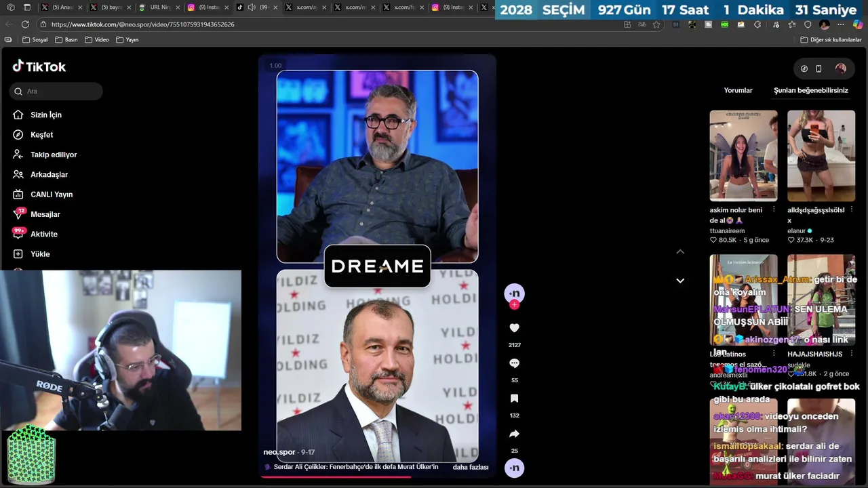868x488 pixels.
Task: Open Copilot sidebar icon
Action: tap(857, 24)
